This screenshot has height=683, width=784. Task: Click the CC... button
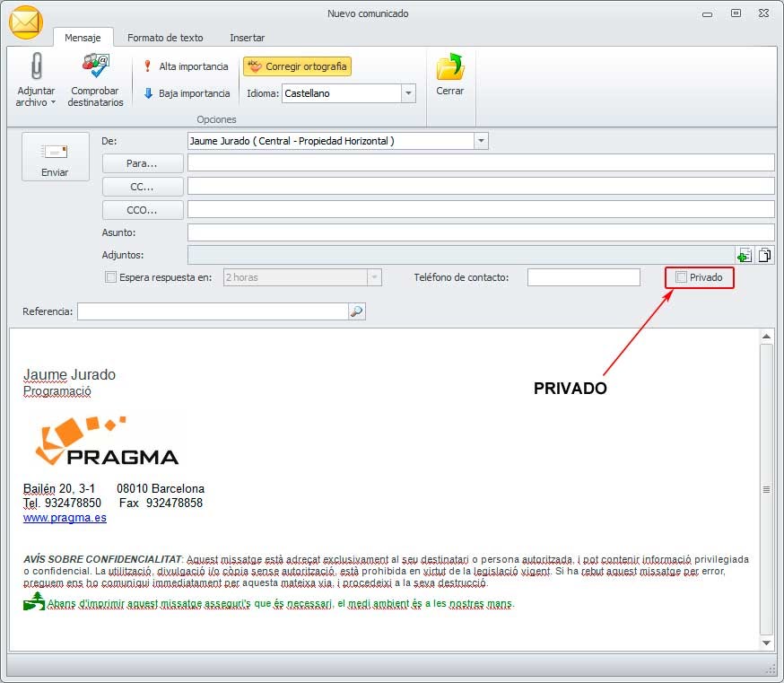point(143,187)
